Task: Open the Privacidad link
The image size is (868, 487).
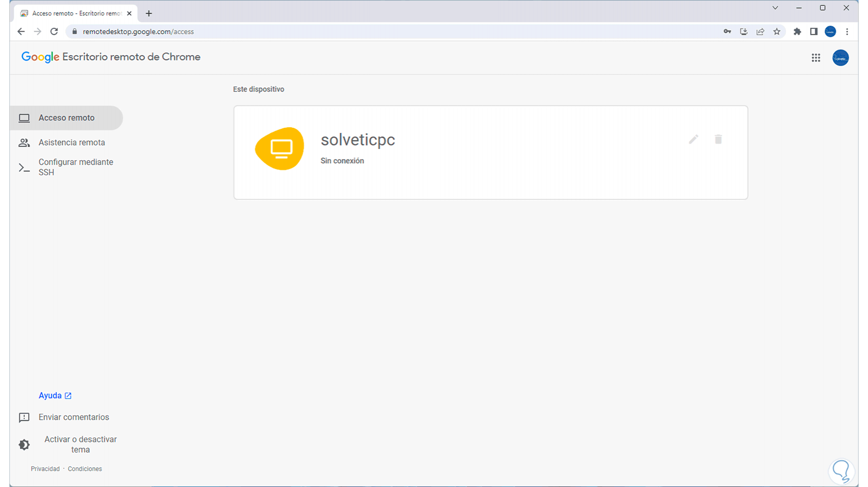Action: coord(45,469)
